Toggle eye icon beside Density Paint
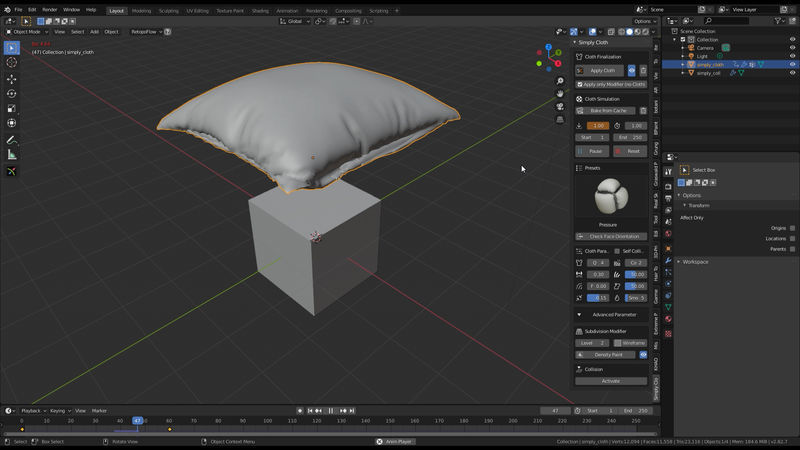 (643, 355)
